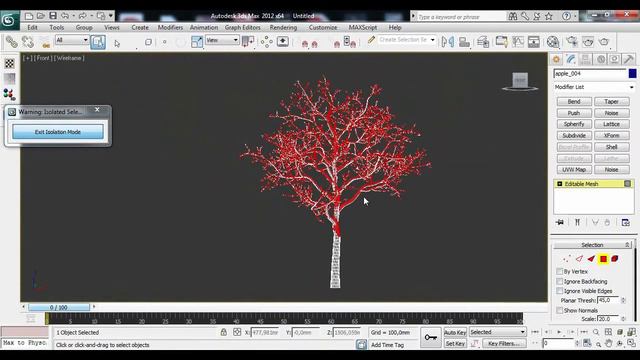This screenshot has height=360, width=640.
Task: Apply the Bend modifier button
Action: [574, 102]
